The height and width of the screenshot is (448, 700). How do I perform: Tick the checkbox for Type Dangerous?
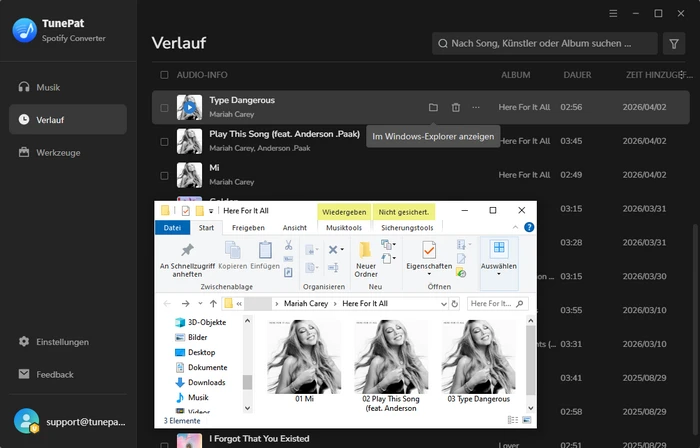click(164, 108)
